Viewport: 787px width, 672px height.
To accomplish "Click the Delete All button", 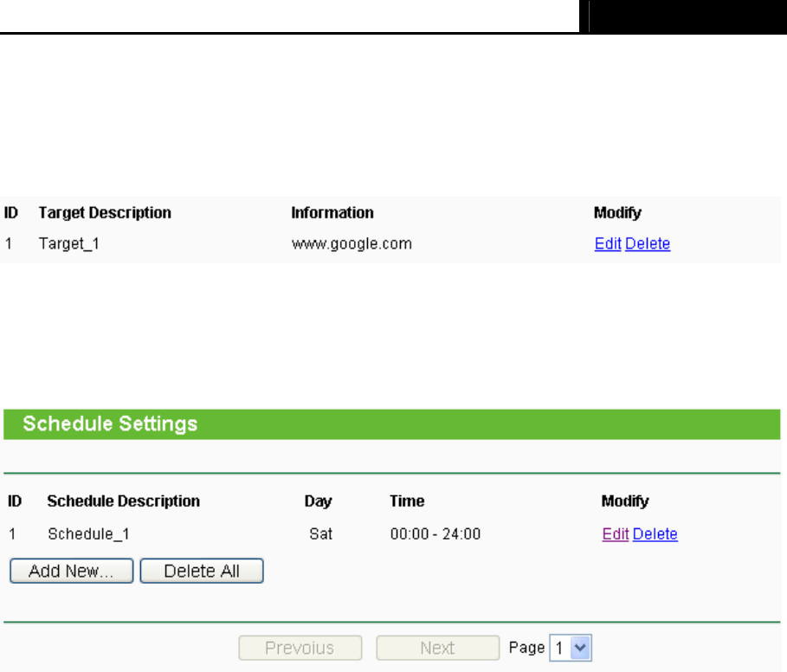I will tap(201, 571).
